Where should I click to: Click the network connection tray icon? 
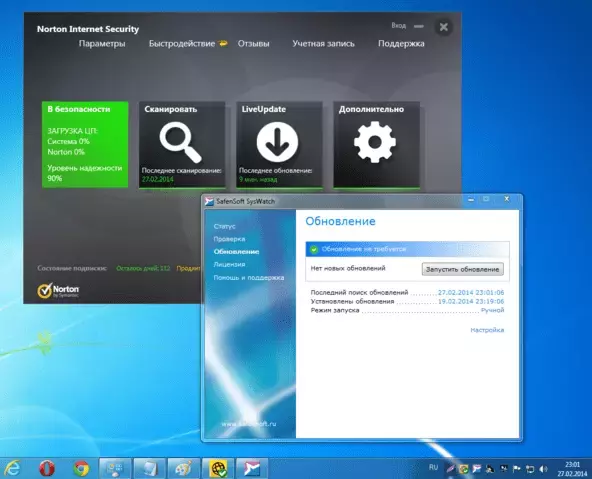530,469
